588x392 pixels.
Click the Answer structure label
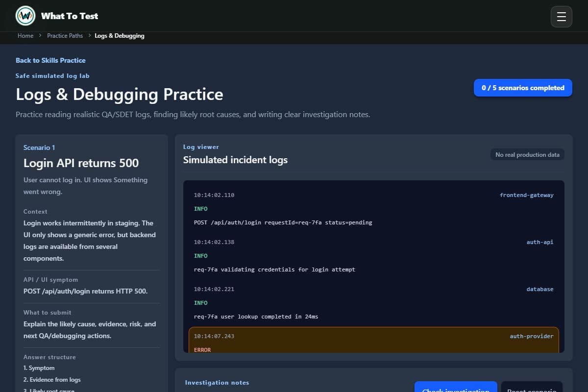point(49,357)
